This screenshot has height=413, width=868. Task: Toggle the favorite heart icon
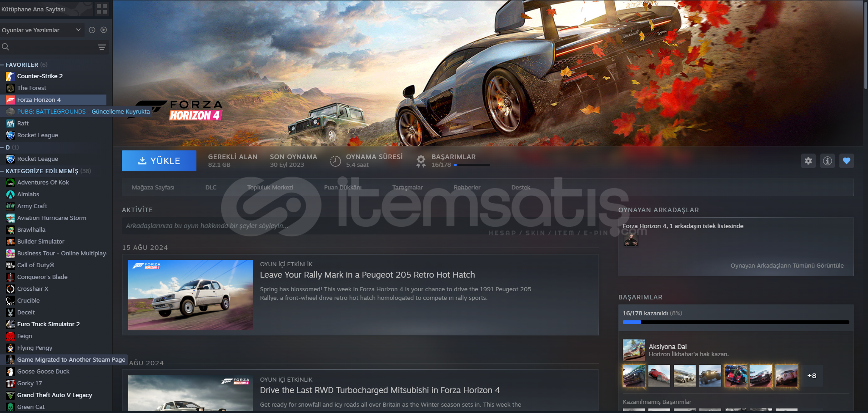click(847, 161)
